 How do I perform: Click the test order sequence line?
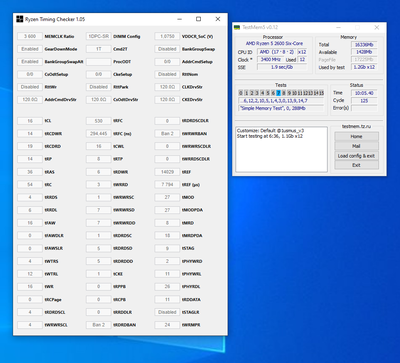click(x=281, y=101)
